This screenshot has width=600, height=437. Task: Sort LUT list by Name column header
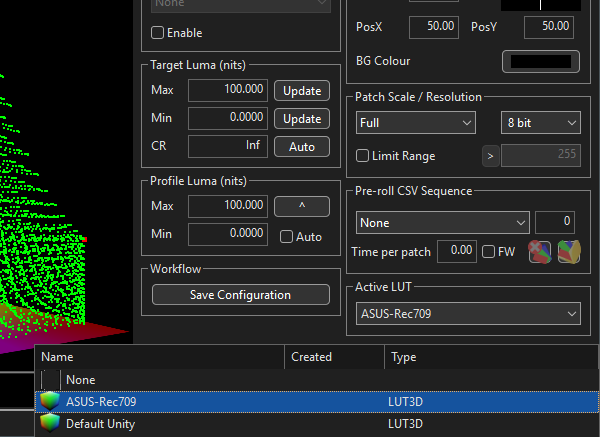(x=160, y=357)
